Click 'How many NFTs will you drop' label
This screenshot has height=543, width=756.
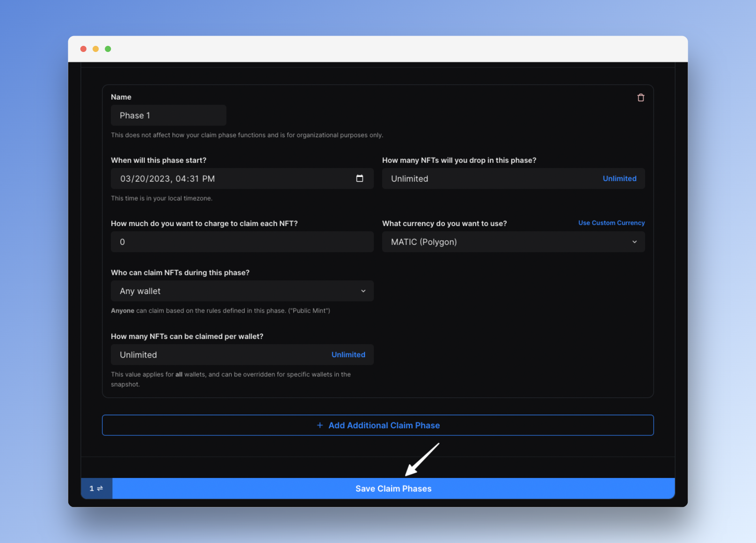(x=459, y=160)
